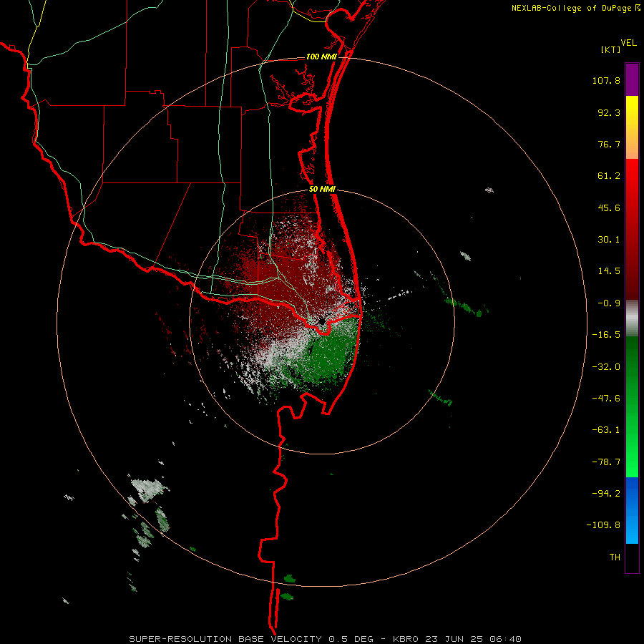Click the 92.3 legend value
This screenshot has width=644, height=644.
point(609,112)
